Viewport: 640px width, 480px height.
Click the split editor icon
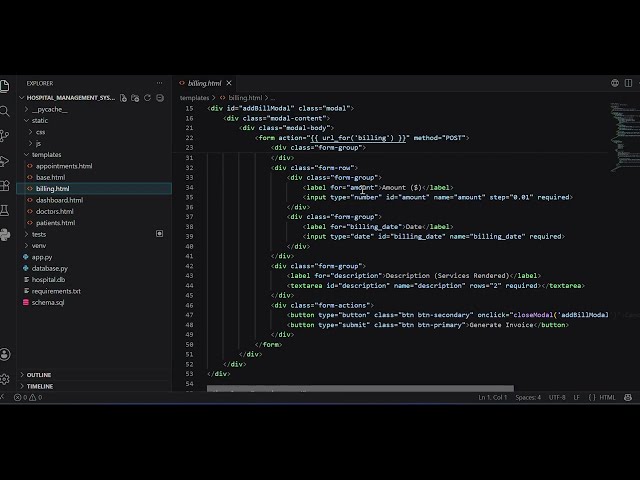(628, 83)
